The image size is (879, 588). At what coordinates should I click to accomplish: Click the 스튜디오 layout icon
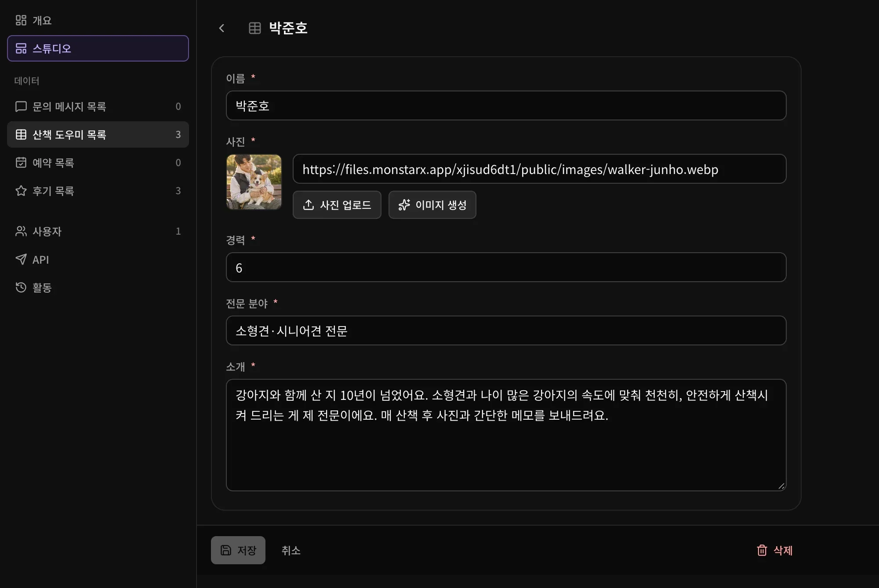pos(21,48)
